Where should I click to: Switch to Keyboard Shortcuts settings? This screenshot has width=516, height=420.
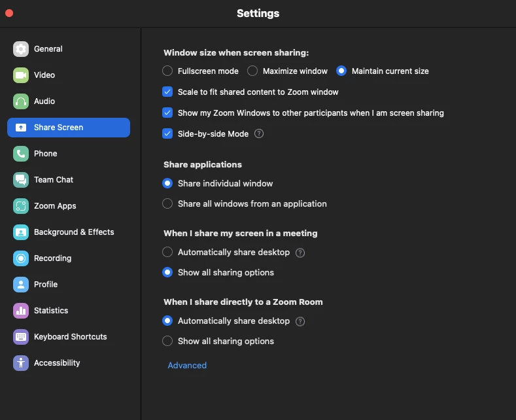point(69,337)
